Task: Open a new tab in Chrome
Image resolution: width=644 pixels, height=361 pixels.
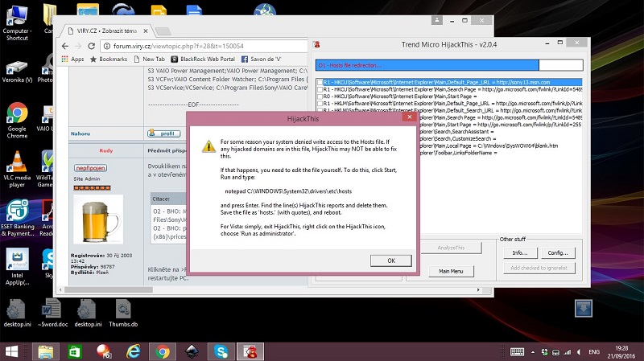Action: coord(163,31)
